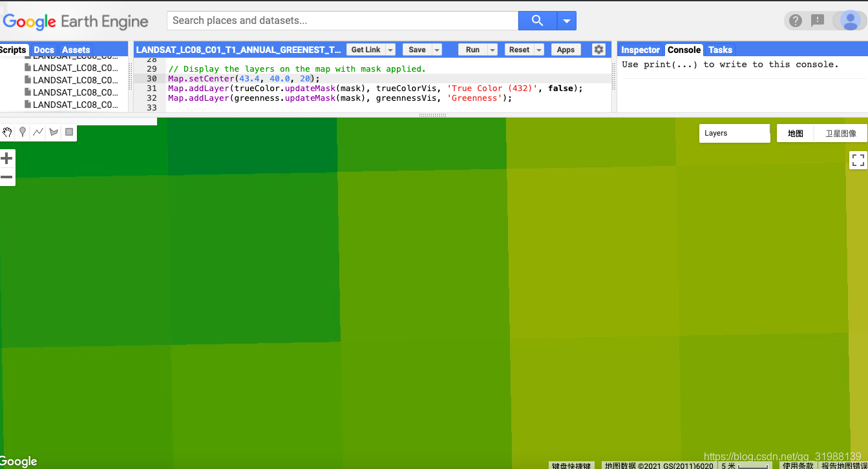
Task: Click the Google Earth Engine logo
Action: pyautogui.click(x=76, y=21)
